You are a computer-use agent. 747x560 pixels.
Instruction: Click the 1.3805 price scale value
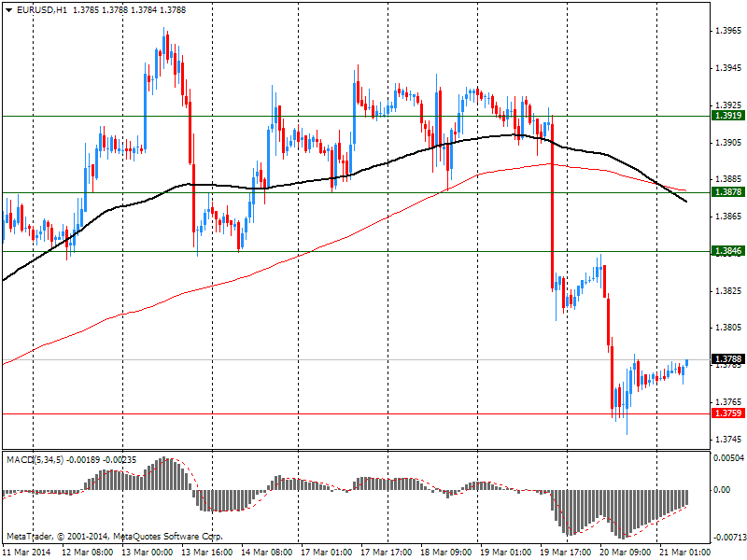[727, 329]
